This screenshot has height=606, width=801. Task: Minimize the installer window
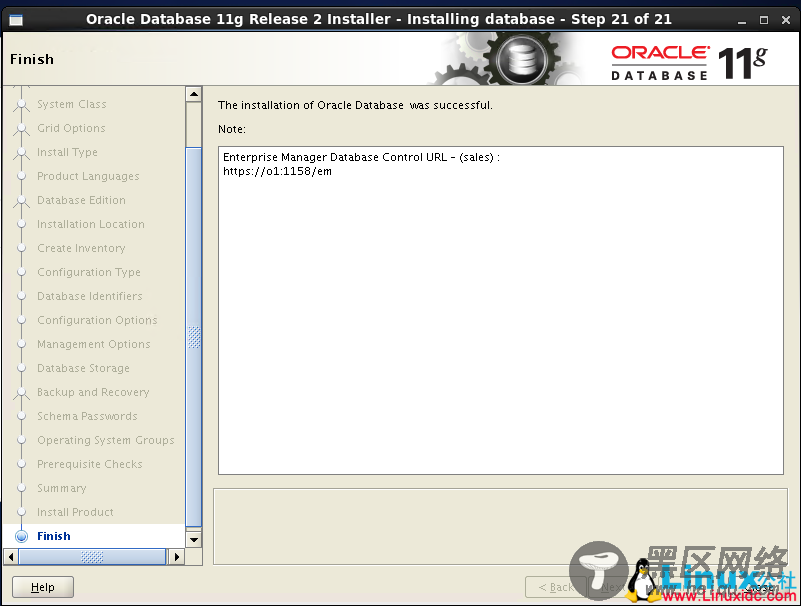(742, 20)
